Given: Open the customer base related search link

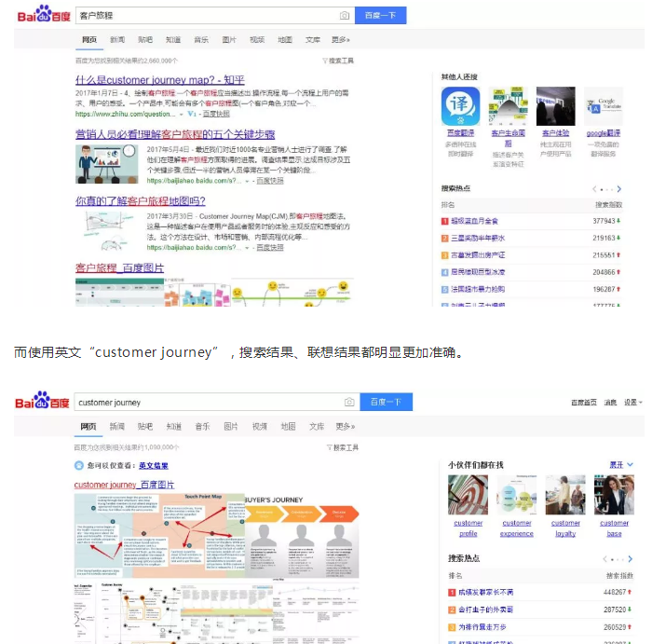Looking at the screenshot, I should pos(614,528).
